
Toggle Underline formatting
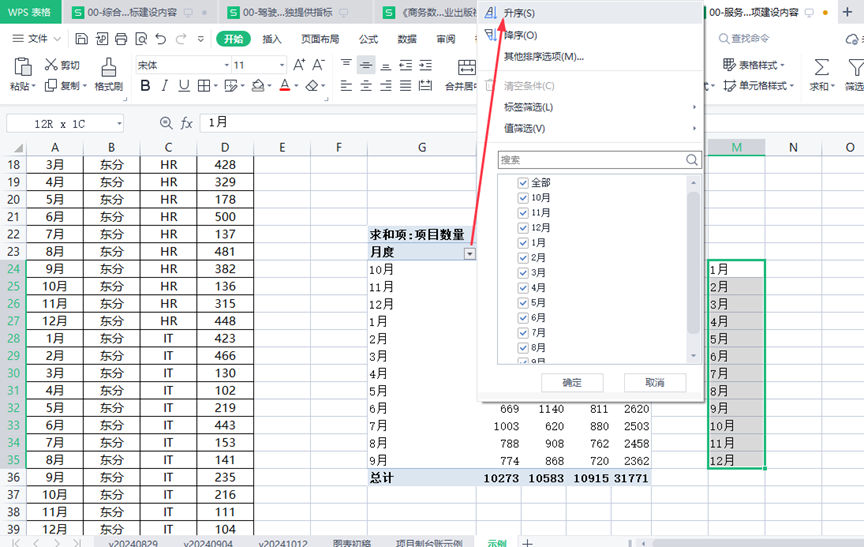184,85
